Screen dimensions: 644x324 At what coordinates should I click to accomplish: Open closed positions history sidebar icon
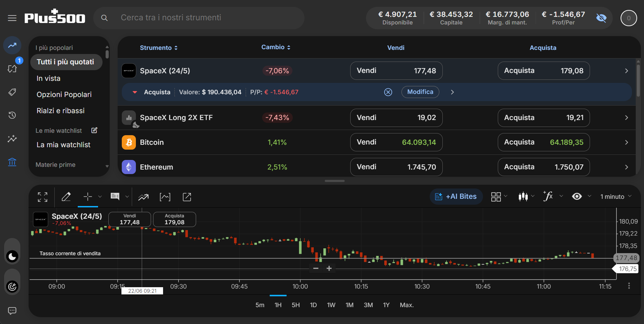coord(12,115)
